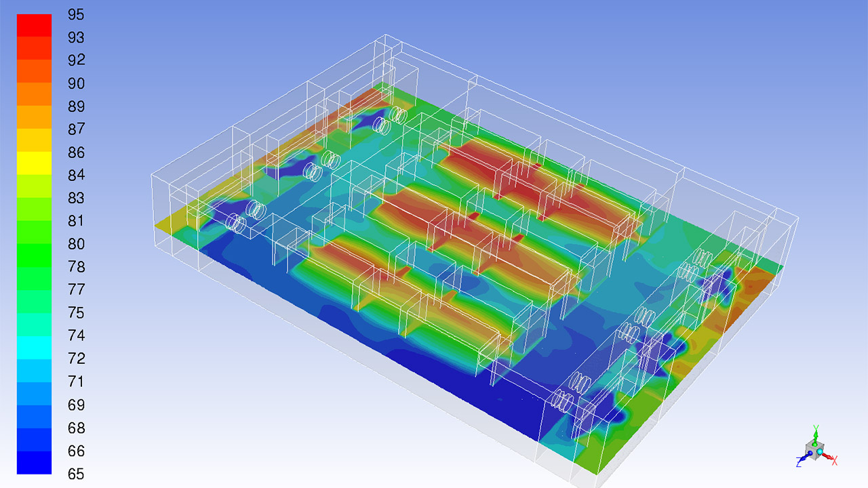Click the red X-axis arrow on triad
868x488 pixels.
point(827,457)
